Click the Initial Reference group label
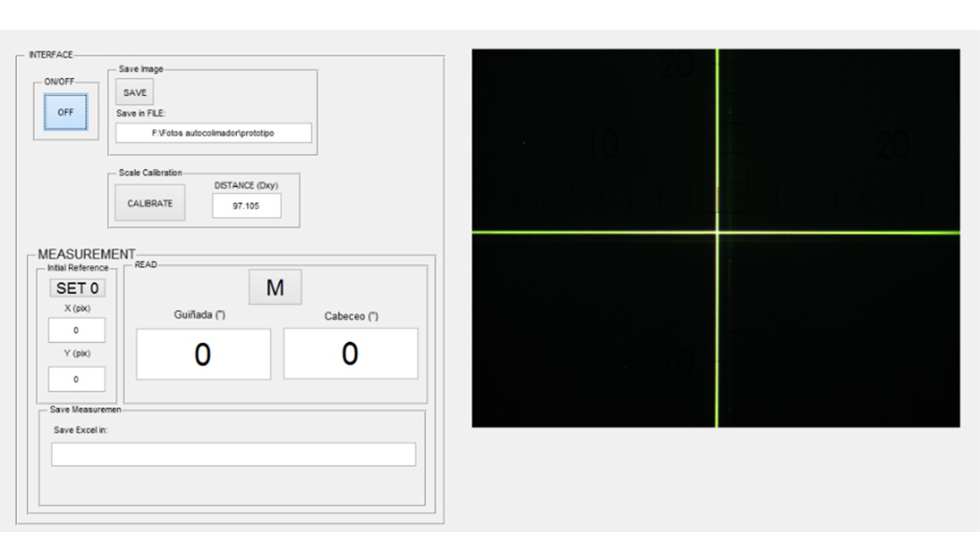 [x=78, y=268]
